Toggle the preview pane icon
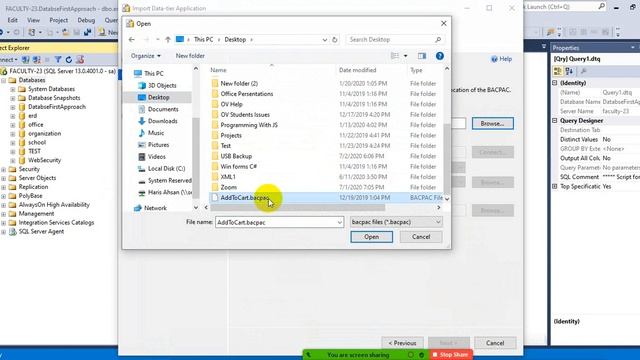 [x=422, y=56]
